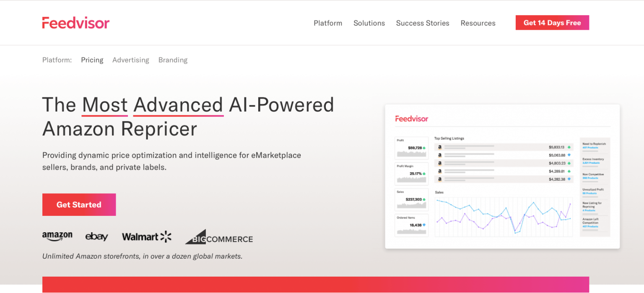Click the dashboard preview image
The height and width of the screenshot is (293, 644).
click(503, 176)
